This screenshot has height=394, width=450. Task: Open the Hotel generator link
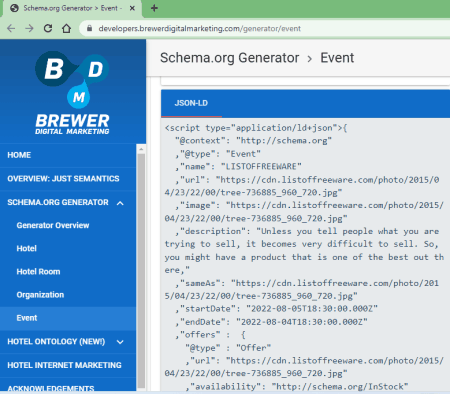[x=27, y=248]
